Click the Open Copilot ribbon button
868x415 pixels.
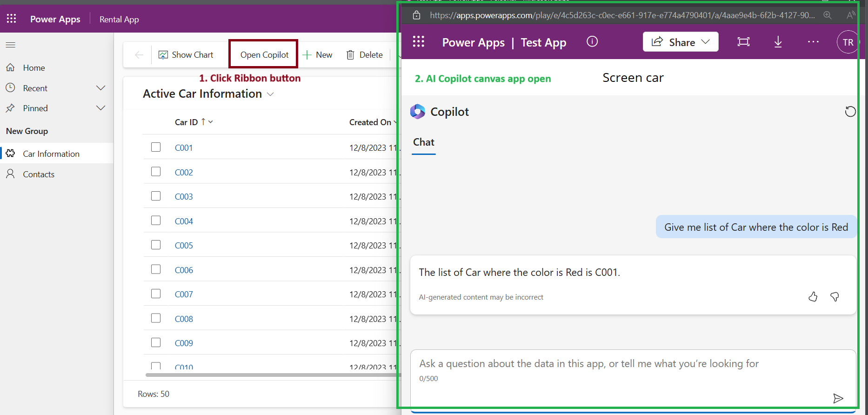[264, 55]
